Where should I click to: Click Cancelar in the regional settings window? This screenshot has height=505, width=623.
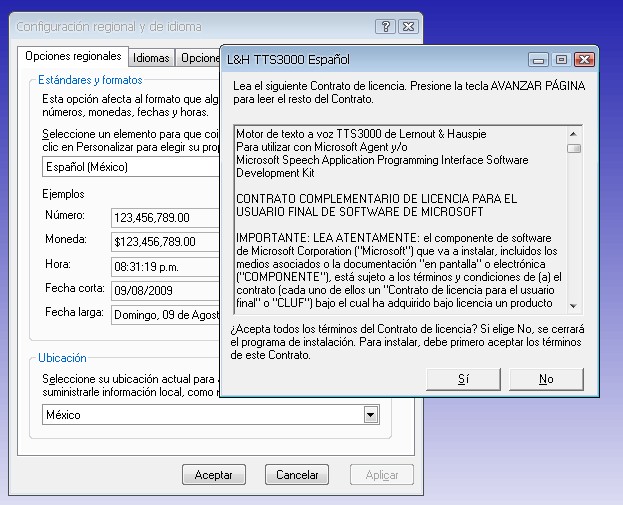pyautogui.click(x=297, y=475)
